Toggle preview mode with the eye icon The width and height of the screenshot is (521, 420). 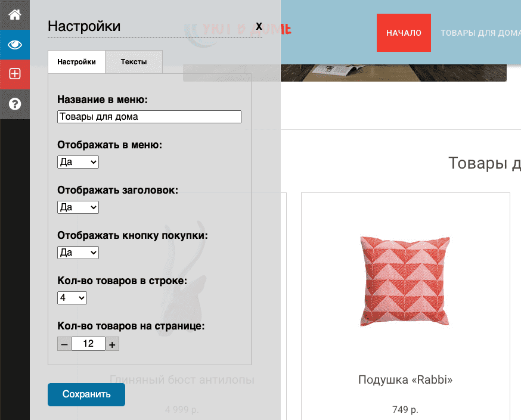click(x=15, y=45)
